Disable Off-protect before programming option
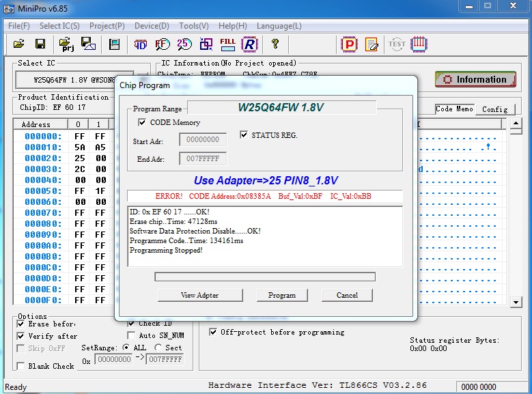The image size is (532, 394). pos(212,333)
